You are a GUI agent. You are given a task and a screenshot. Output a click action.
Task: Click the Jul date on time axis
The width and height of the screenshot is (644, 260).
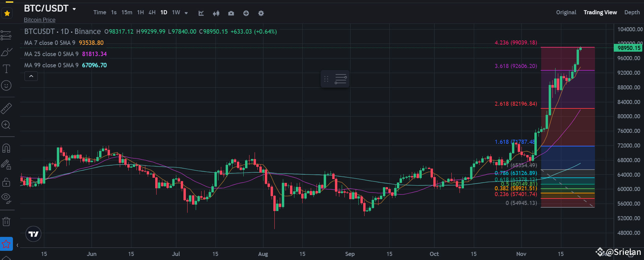[x=176, y=254]
